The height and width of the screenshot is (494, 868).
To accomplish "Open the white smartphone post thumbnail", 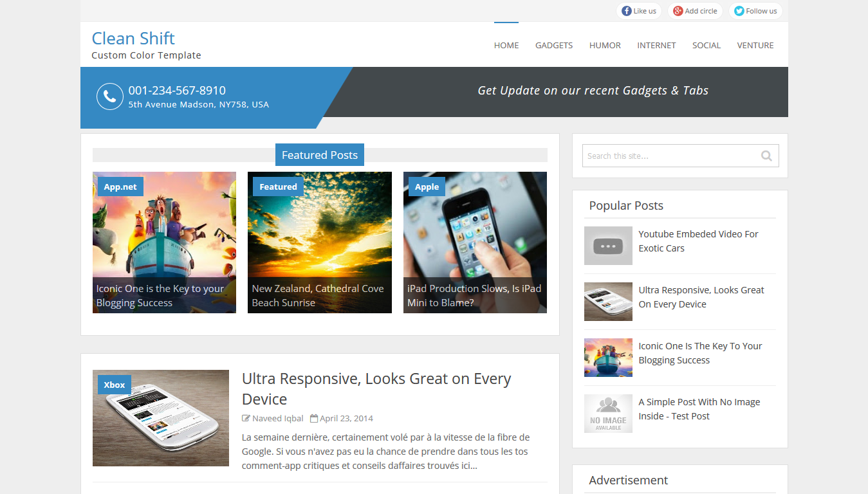I will pos(161,418).
